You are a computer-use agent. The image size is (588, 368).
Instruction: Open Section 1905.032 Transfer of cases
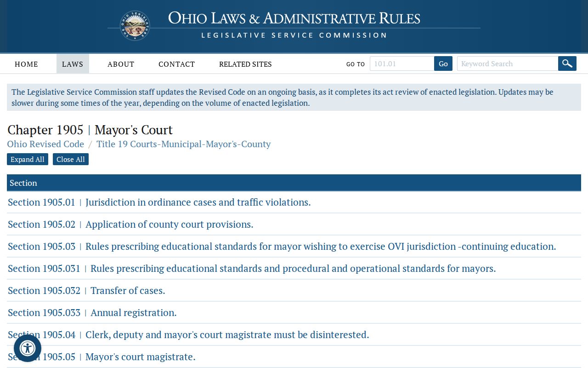pyautogui.click(x=86, y=290)
